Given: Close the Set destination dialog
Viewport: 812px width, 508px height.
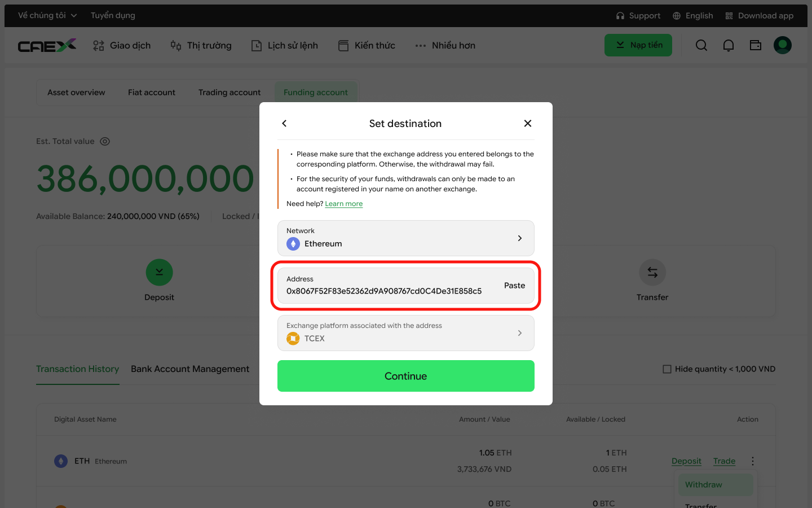Looking at the screenshot, I should coord(528,123).
